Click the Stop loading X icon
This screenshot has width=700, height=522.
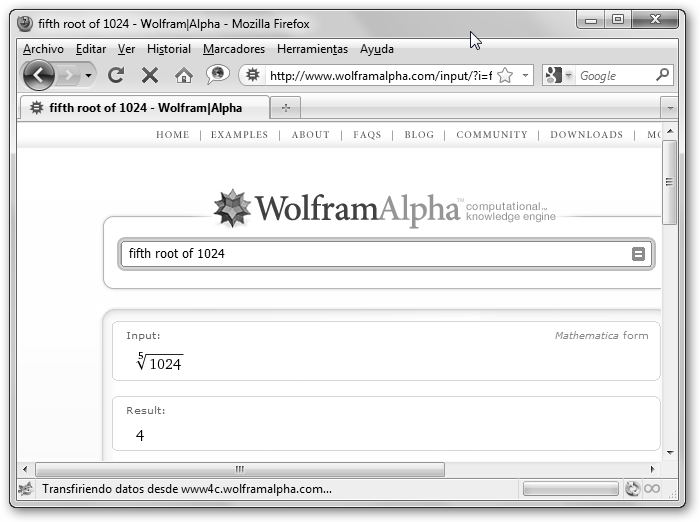(x=150, y=75)
